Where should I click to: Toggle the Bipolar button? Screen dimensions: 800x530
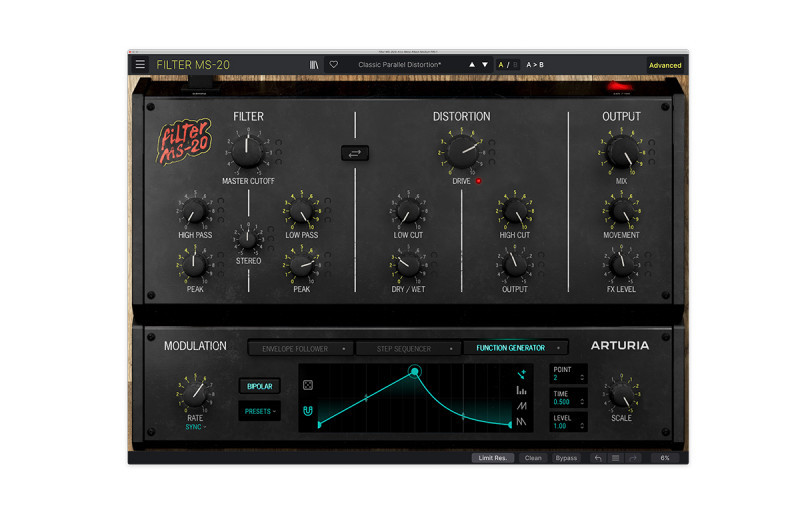point(259,386)
